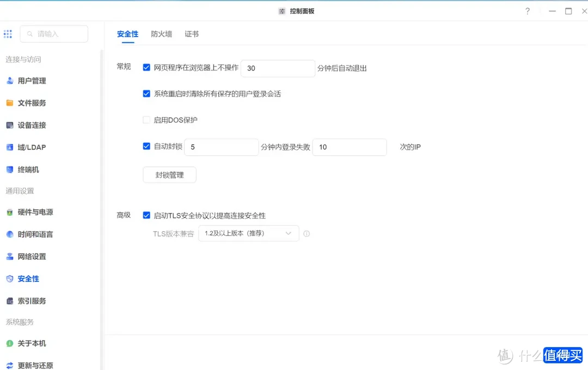Viewport: 588px width, 370px height.
Task: Click the info icon beside TLS dropdown
Action: click(307, 233)
